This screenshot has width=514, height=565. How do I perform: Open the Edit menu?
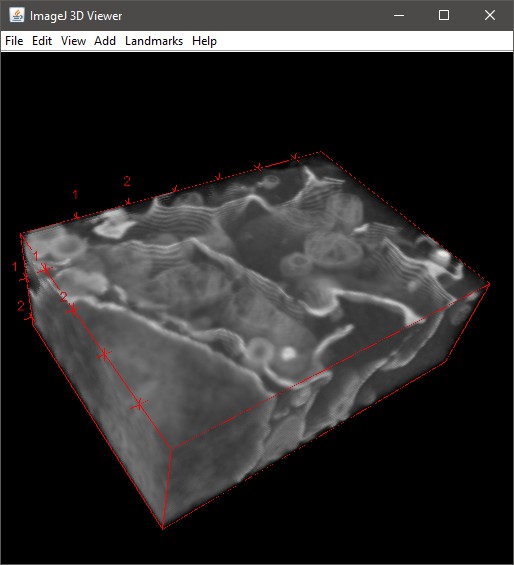click(42, 41)
